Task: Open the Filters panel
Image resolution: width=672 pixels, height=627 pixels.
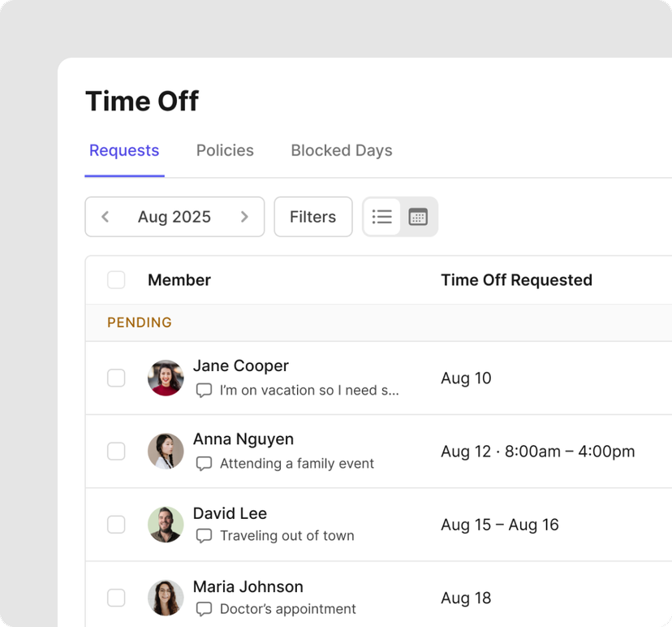Action: tap(313, 217)
